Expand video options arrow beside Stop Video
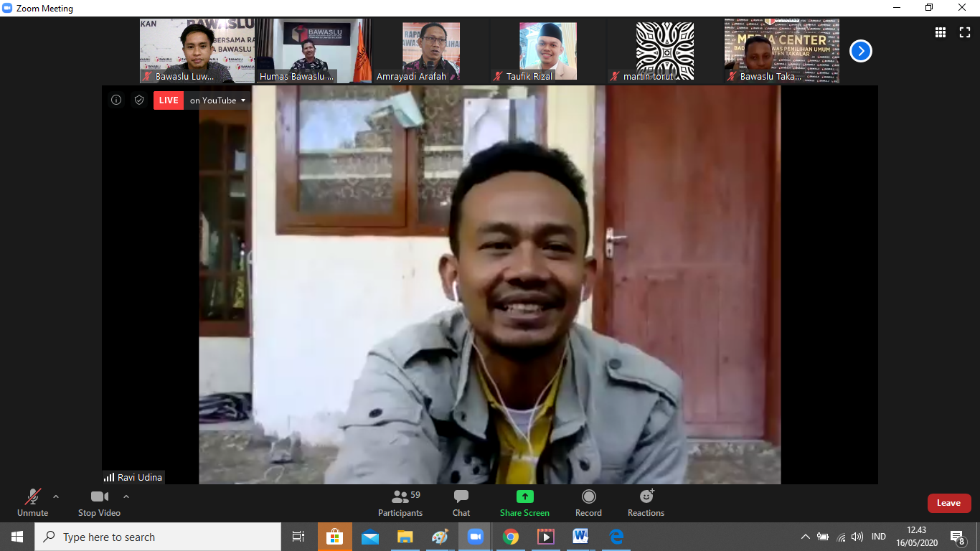 [x=126, y=496]
